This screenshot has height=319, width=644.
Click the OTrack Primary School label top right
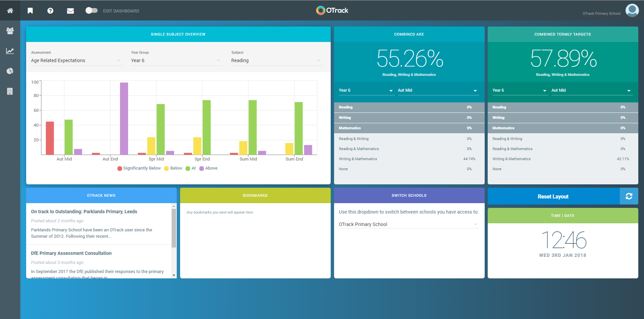601,13
